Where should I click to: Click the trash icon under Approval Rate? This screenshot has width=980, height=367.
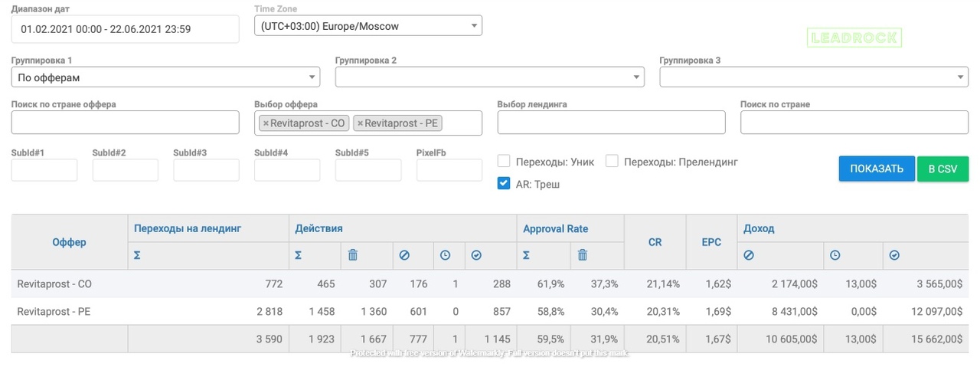pos(582,256)
